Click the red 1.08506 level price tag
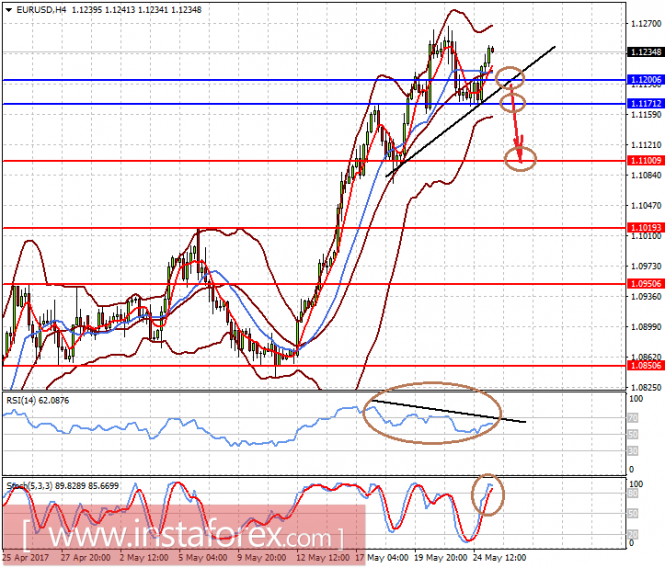Screen dimensions: 665x568 pyautogui.click(x=645, y=365)
